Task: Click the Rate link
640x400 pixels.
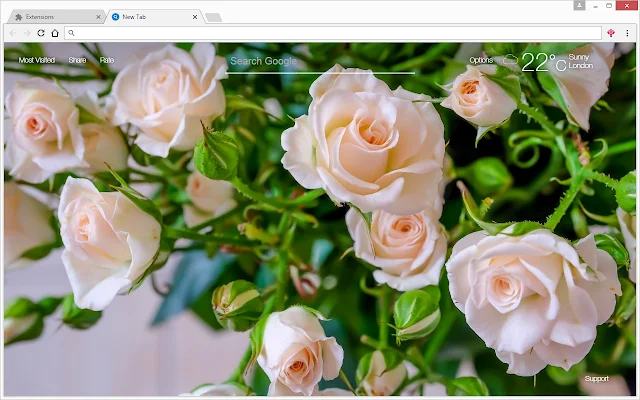Action: tap(107, 60)
